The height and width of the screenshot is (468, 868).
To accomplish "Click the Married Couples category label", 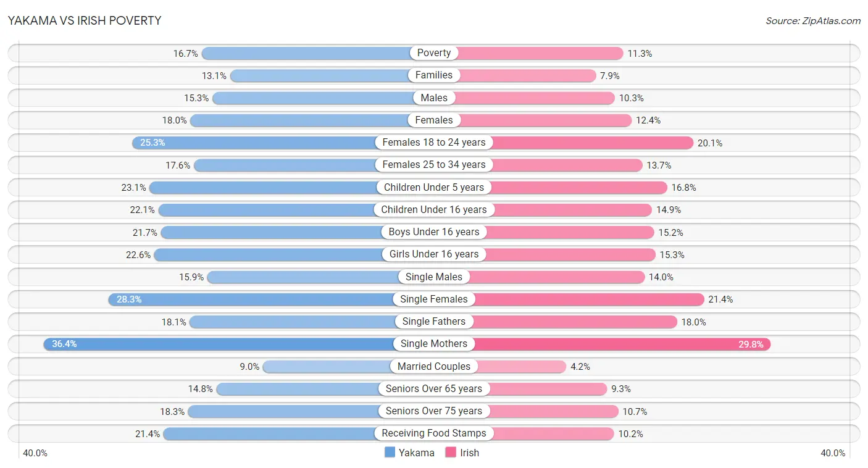I will click(x=434, y=366).
